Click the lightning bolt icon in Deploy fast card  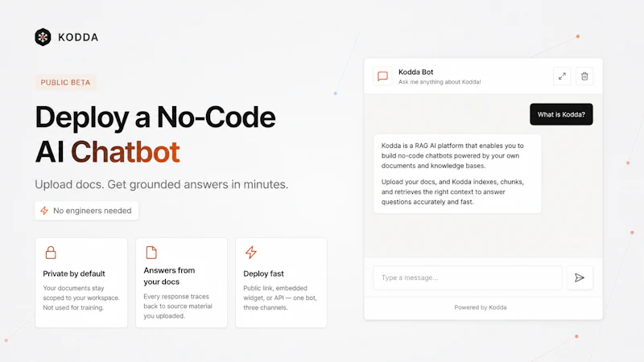pos(251,253)
